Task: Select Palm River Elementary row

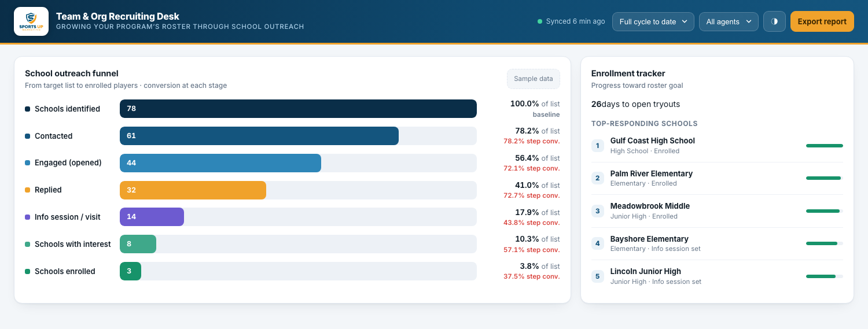Action: click(x=717, y=178)
